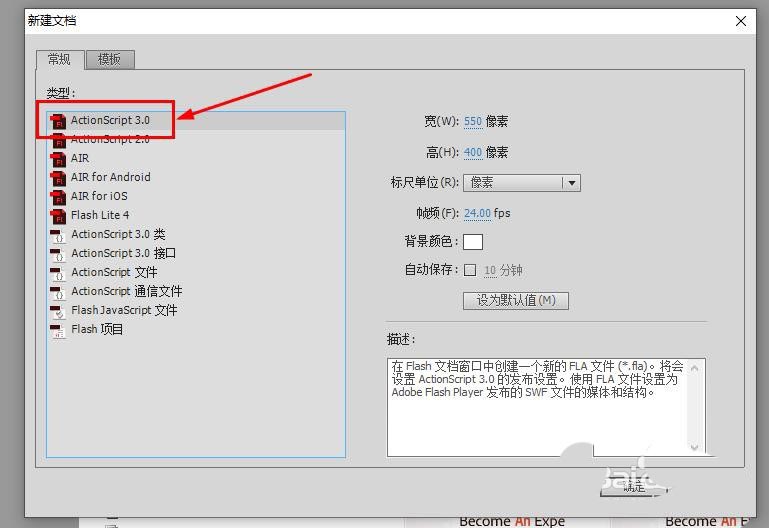Open the 背景颜色 color swatch
Image resolution: width=769 pixels, height=528 pixels.
tap(473, 242)
